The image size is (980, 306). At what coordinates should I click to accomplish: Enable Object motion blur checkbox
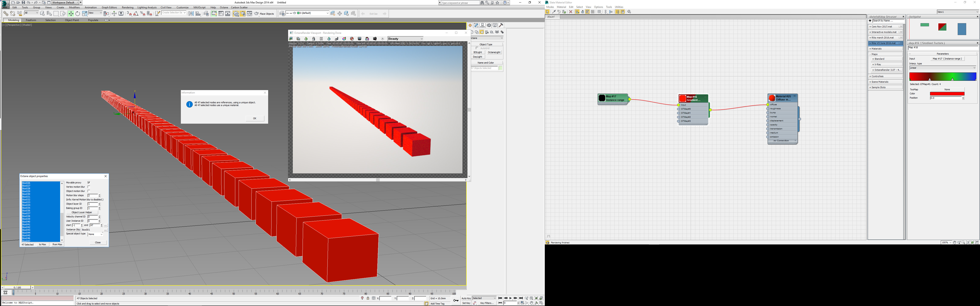[89, 191]
